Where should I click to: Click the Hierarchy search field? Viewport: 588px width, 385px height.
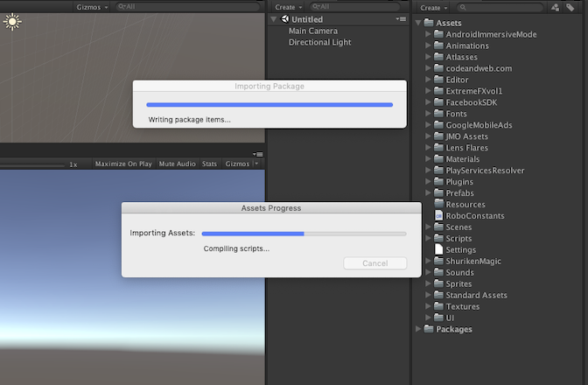354,7
